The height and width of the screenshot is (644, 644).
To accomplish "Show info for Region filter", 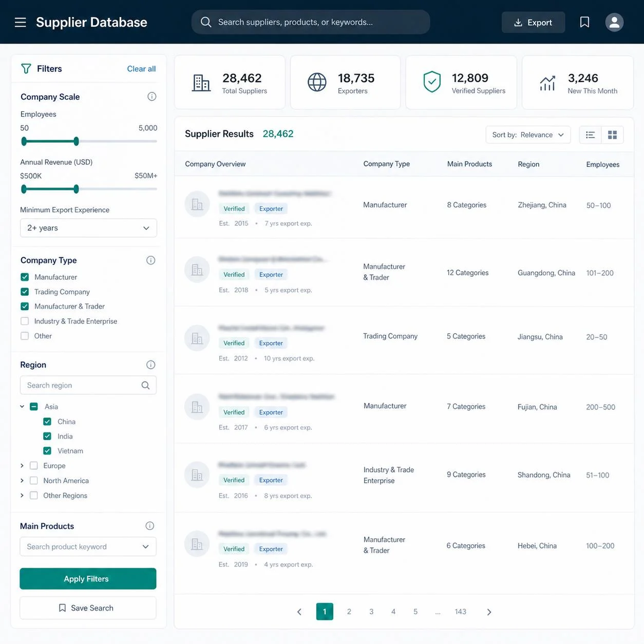I will (x=150, y=365).
